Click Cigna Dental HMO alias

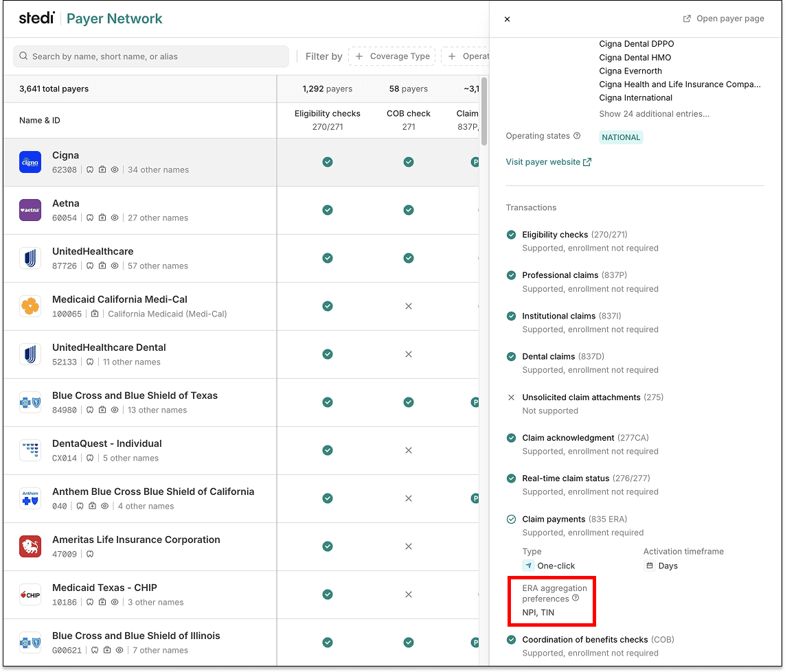pos(635,58)
